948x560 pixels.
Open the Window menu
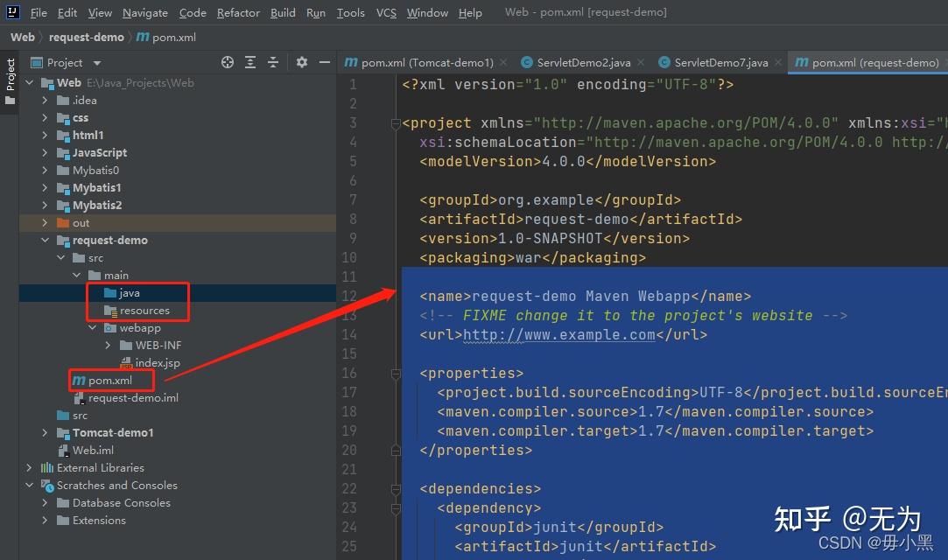click(427, 12)
